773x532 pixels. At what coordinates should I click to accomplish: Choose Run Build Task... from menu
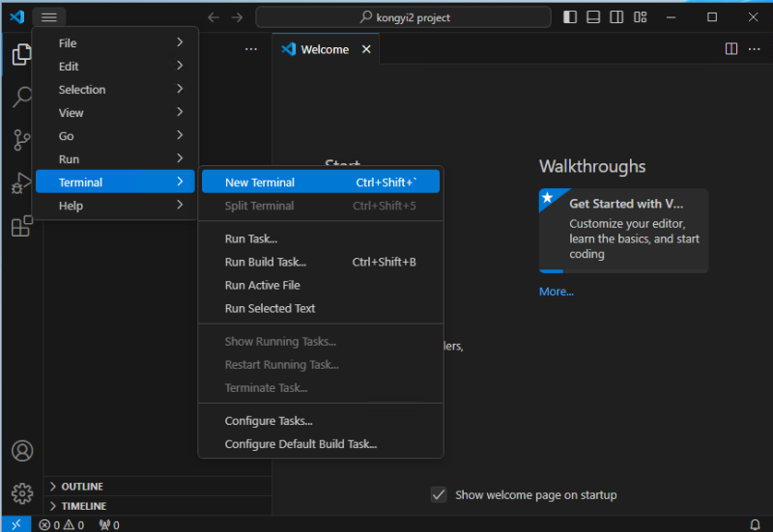321,262
